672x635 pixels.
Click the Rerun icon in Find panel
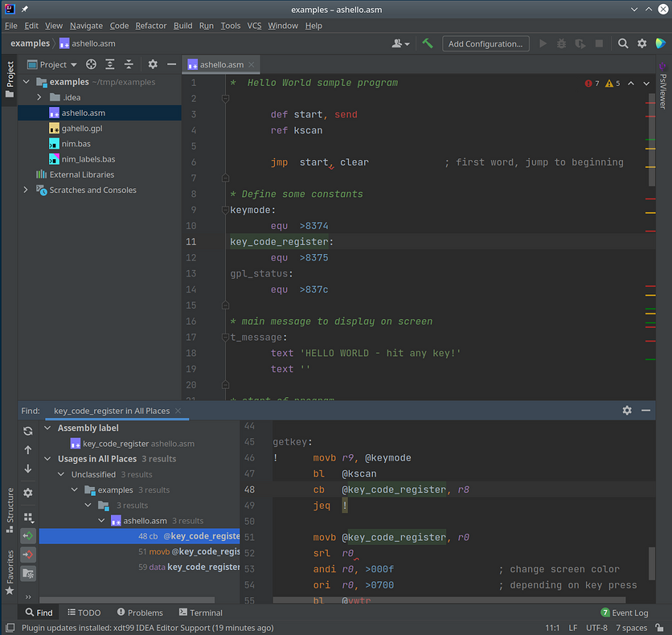pyautogui.click(x=28, y=431)
